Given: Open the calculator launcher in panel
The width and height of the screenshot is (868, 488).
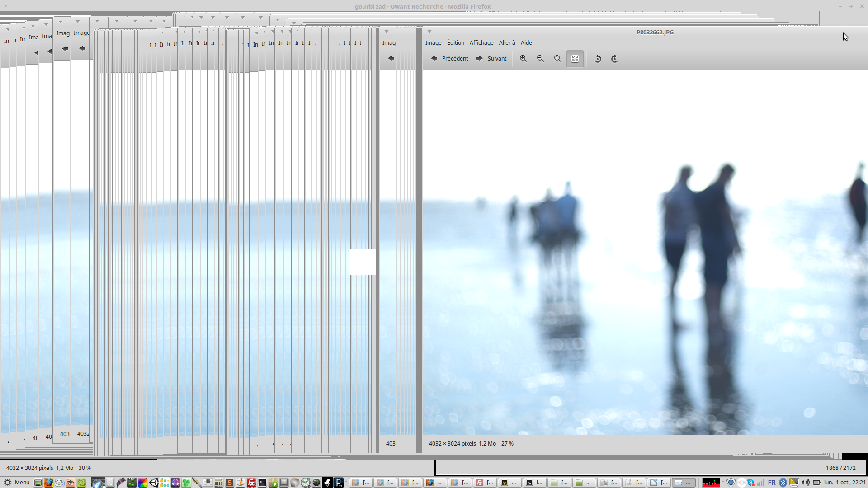Looking at the screenshot, I should 219,483.
